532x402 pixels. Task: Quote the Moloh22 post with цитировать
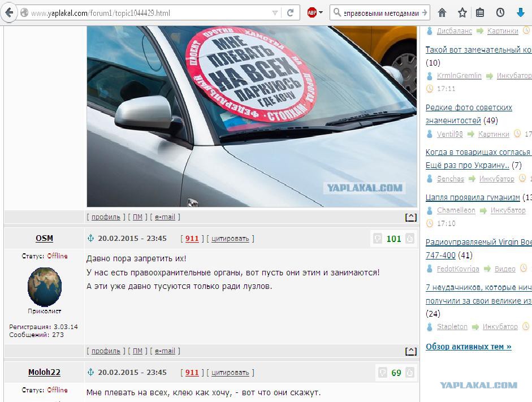point(230,373)
